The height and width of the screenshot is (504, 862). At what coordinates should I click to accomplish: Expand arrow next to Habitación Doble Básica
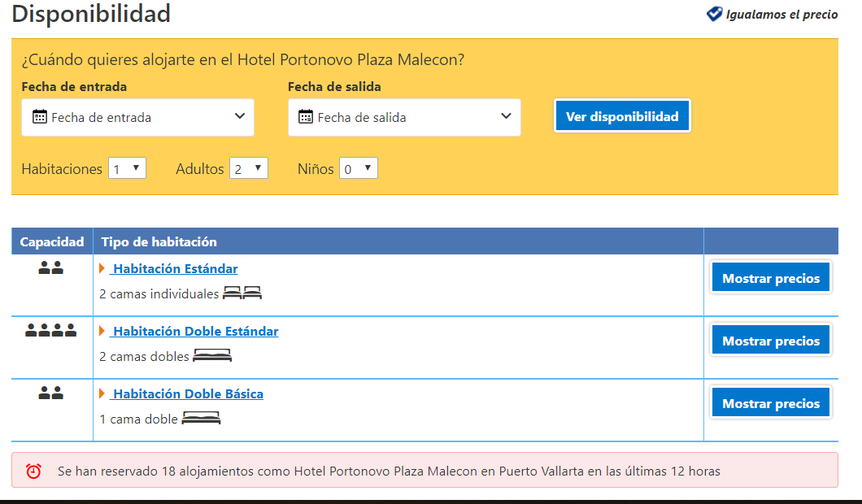[102, 393]
